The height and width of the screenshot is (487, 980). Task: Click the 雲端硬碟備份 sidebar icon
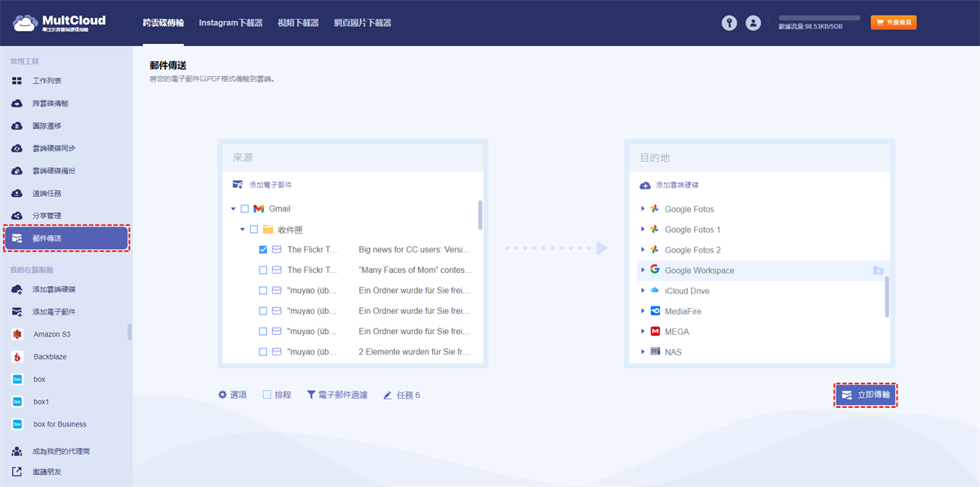tap(16, 171)
